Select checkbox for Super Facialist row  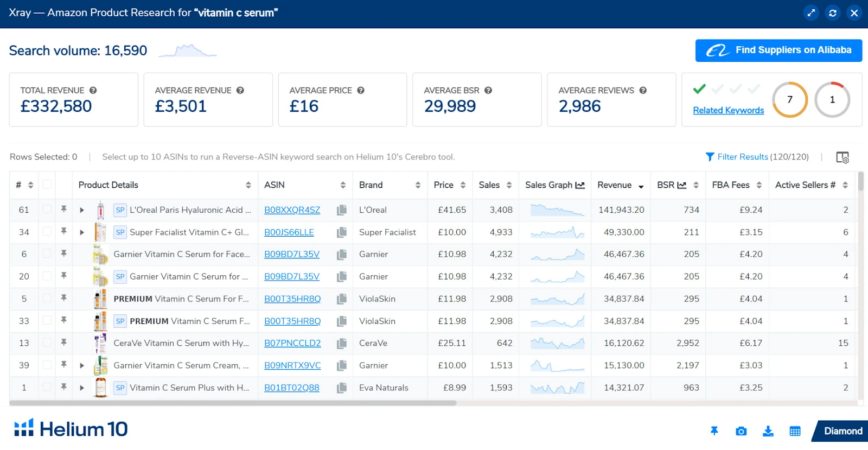[x=47, y=232]
